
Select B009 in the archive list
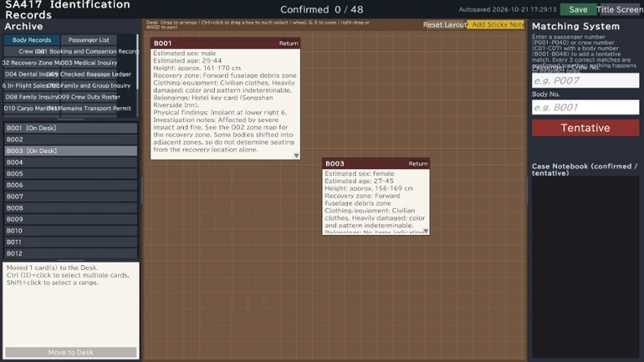[71, 220]
